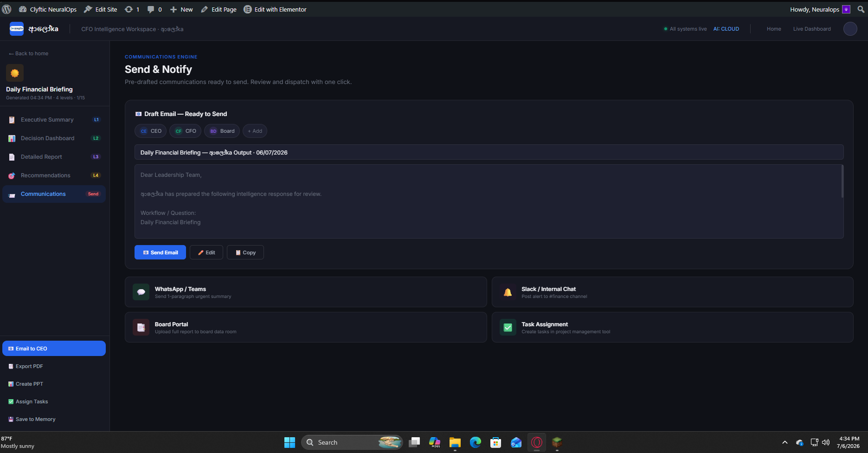868x453 pixels.
Task: Open Slack / Internal Chat card
Action: click(x=673, y=292)
